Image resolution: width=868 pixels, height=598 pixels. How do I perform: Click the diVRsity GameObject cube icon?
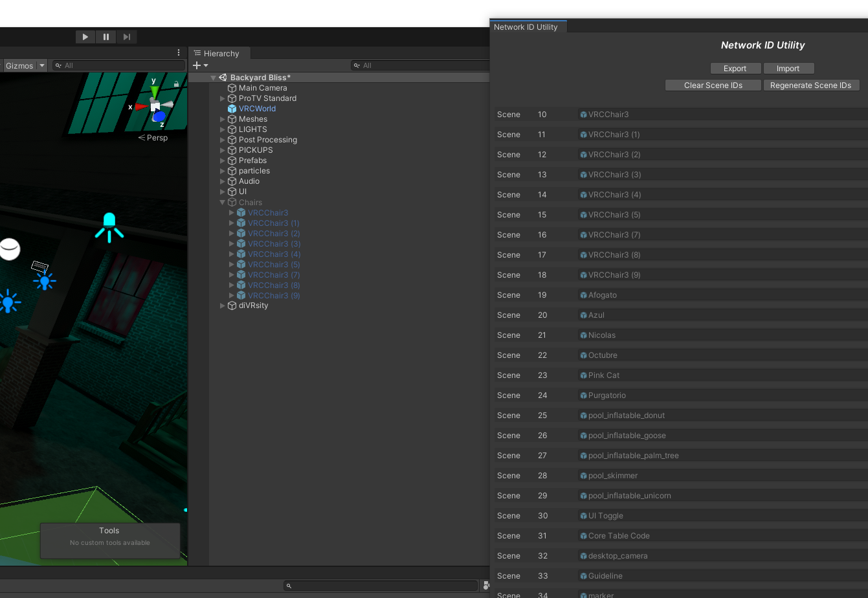click(232, 305)
